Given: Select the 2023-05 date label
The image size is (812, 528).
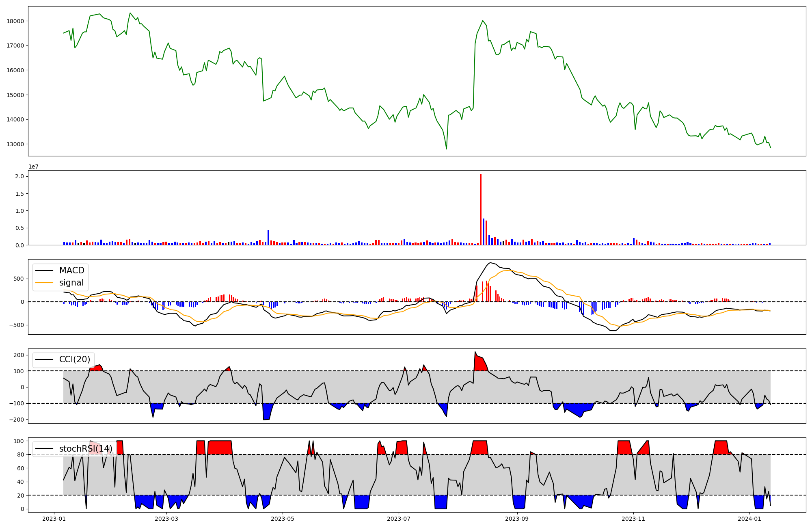Looking at the screenshot, I should click(x=283, y=519).
